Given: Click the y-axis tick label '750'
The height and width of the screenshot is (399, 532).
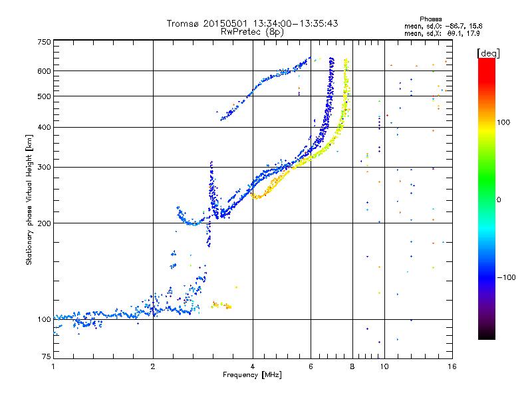Looking at the screenshot, I should point(44,42).
